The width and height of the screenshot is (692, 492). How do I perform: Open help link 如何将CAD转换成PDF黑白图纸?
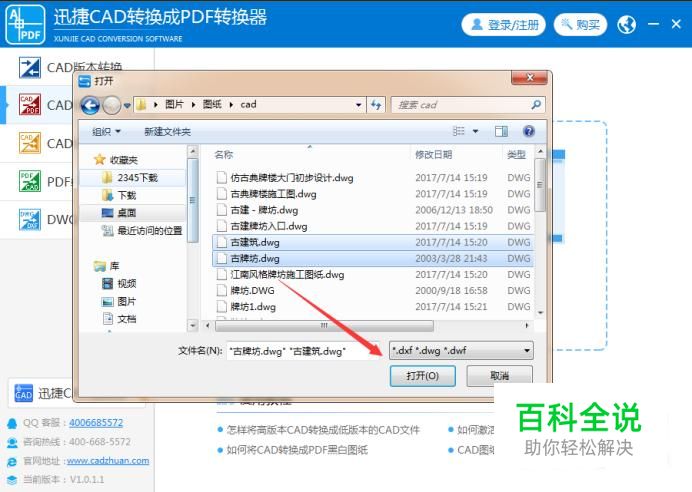tap(297, 450)
